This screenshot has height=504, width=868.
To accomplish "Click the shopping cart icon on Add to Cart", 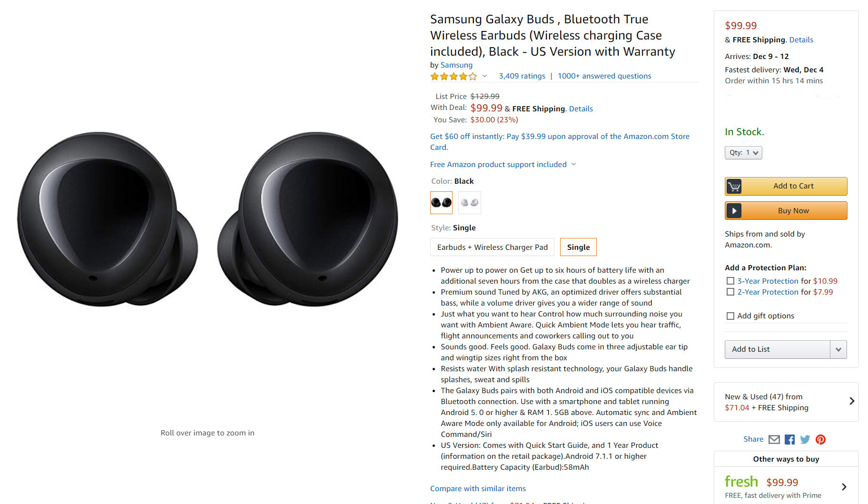I will point(734,186).
